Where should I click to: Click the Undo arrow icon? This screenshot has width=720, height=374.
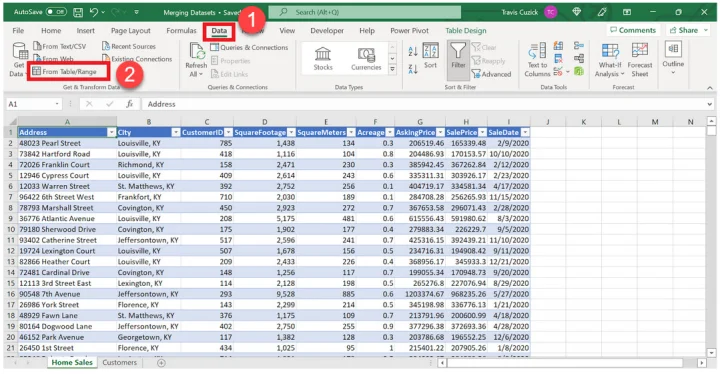tap(94, 12)
